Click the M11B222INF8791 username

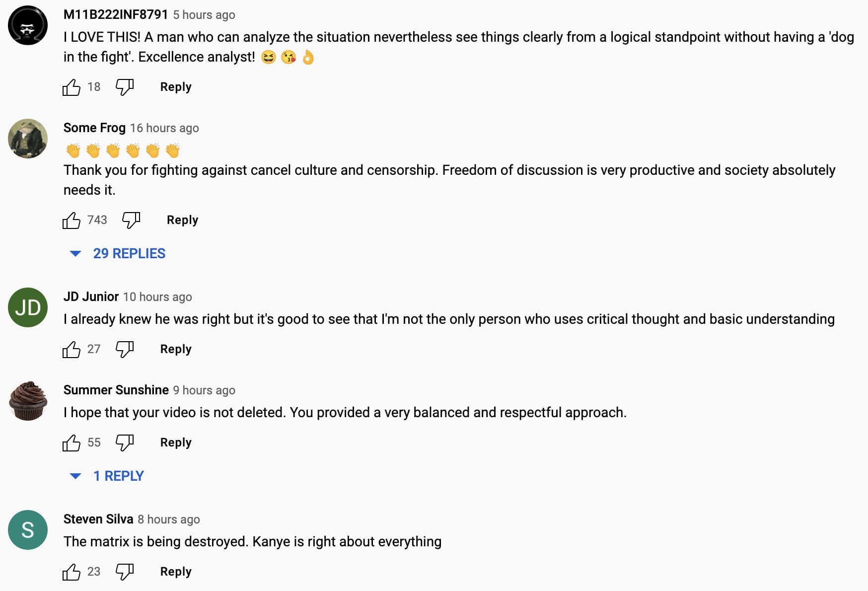116,14
